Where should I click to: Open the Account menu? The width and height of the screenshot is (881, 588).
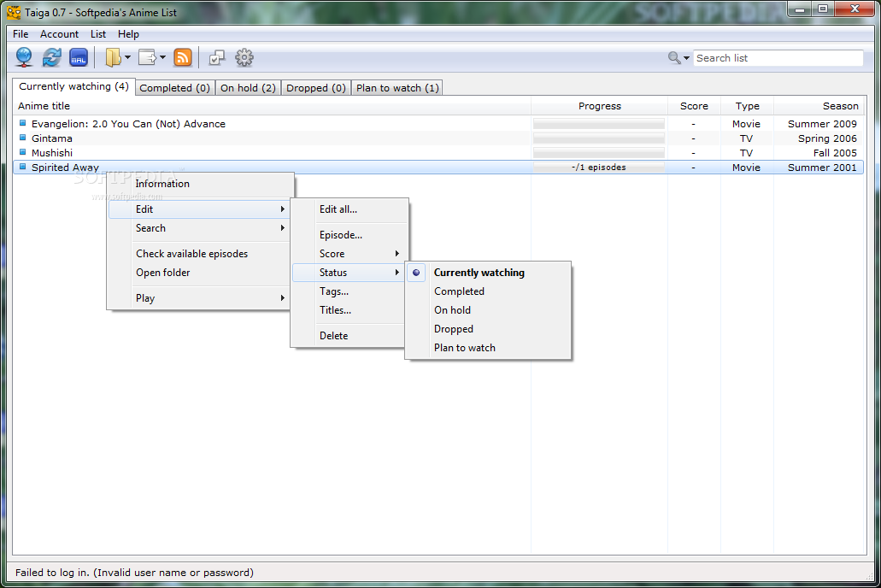coord(59,34)
